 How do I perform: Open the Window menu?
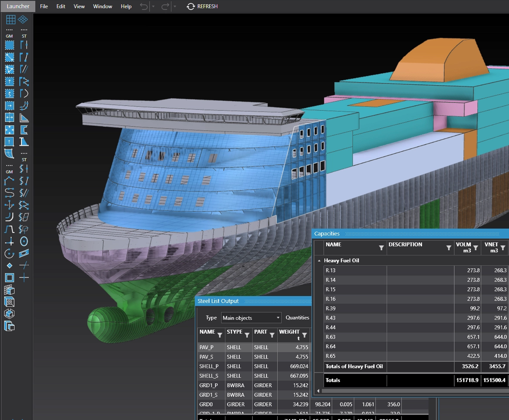click(x=103, y=6)
